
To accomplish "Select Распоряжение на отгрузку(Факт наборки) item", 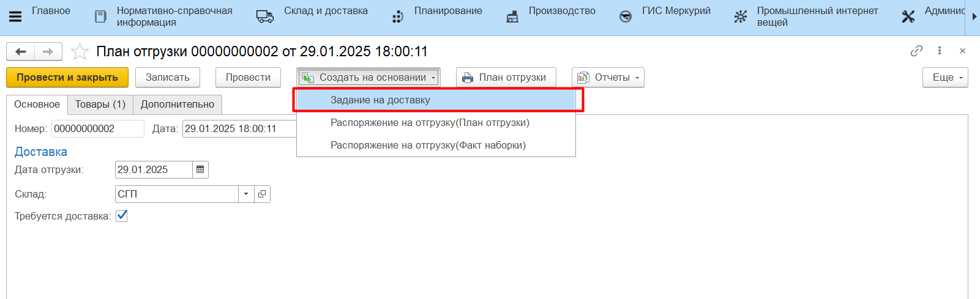I will click(436, 145).
